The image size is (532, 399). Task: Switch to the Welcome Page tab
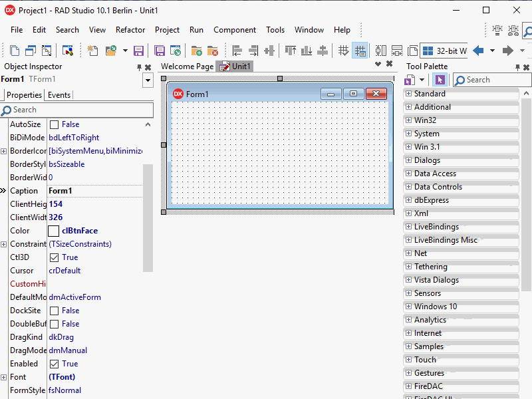(187, 66)
